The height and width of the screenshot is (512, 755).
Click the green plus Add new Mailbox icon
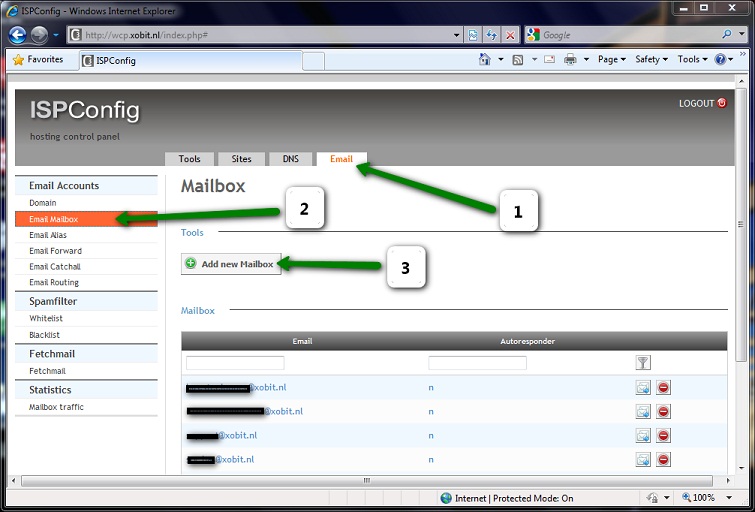tap(191, 264)
